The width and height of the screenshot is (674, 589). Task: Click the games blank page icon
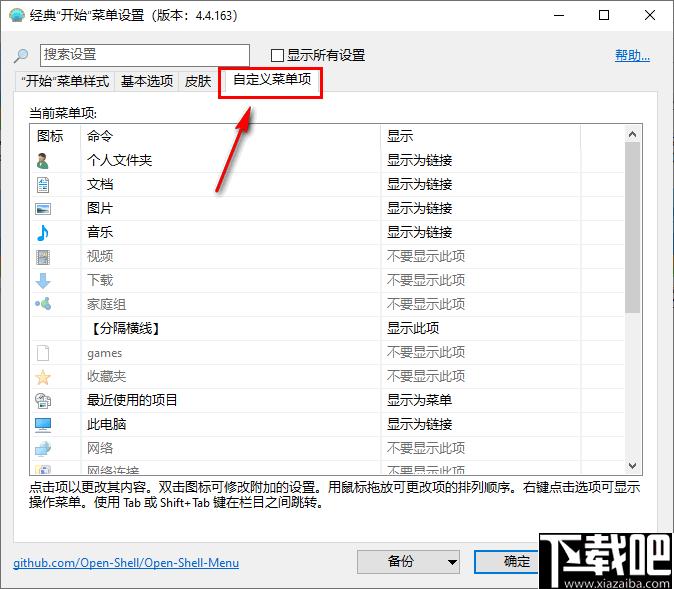[x=43, y=353]
